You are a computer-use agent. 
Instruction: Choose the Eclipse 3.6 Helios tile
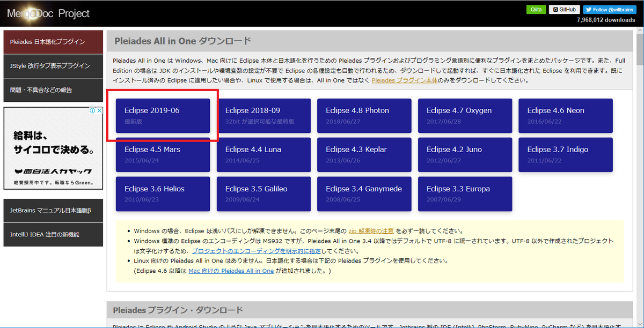pyautogui.click(x=163, y=194)
